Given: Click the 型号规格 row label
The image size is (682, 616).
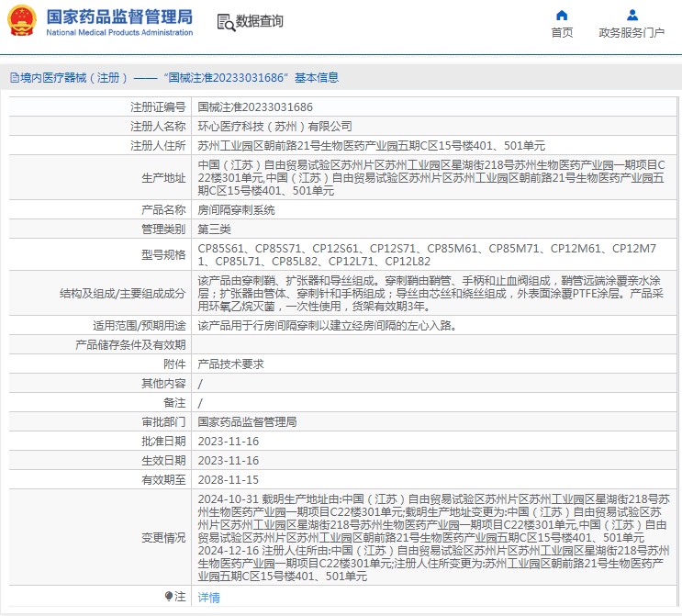Looking at the screenshot, I should (163, 254).
